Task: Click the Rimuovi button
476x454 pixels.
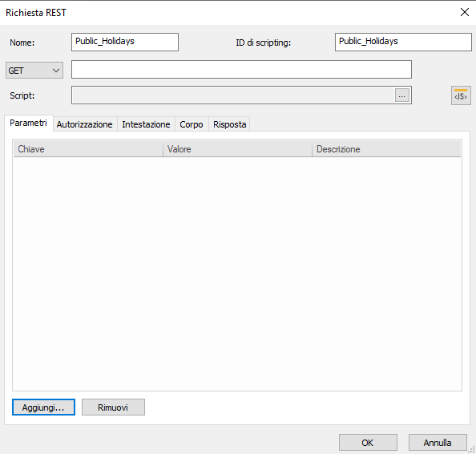Action: coord(113,407)
